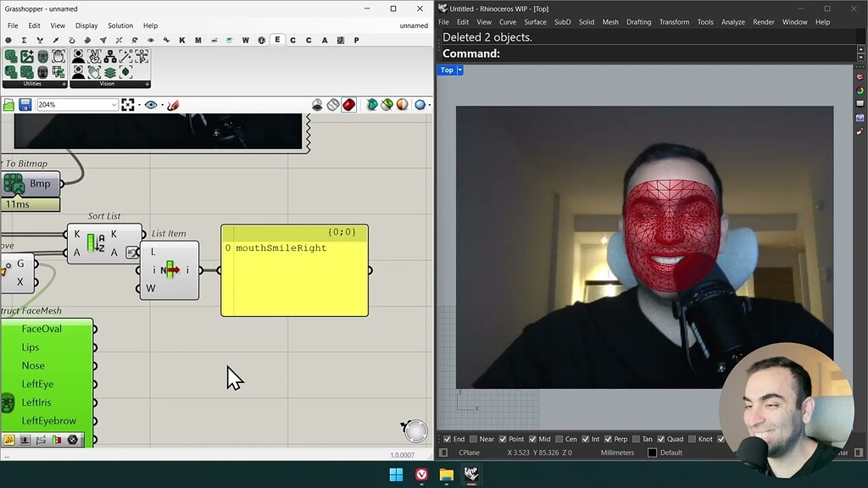Disable the End object snap checkbox

[x=448, y=439]
